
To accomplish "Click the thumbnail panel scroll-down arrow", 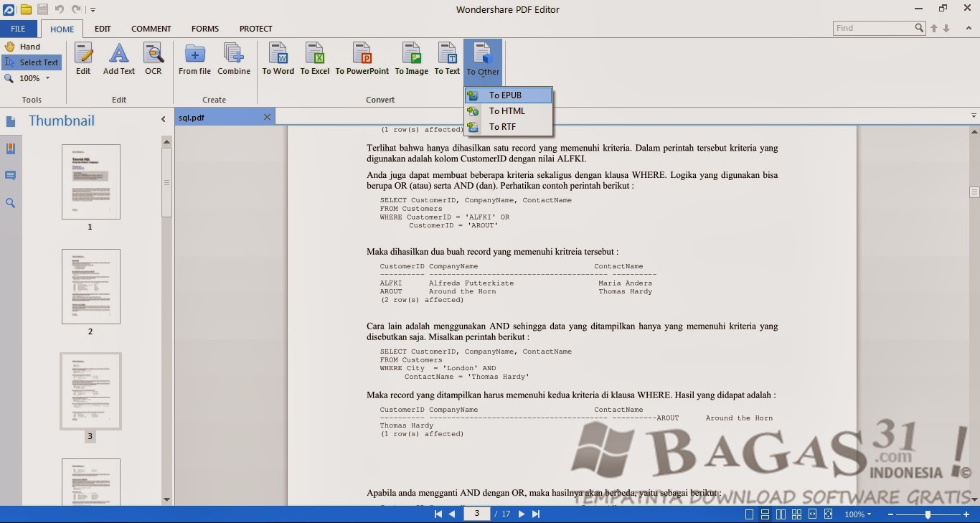I will pyautogui.click(x=167, y=500).
